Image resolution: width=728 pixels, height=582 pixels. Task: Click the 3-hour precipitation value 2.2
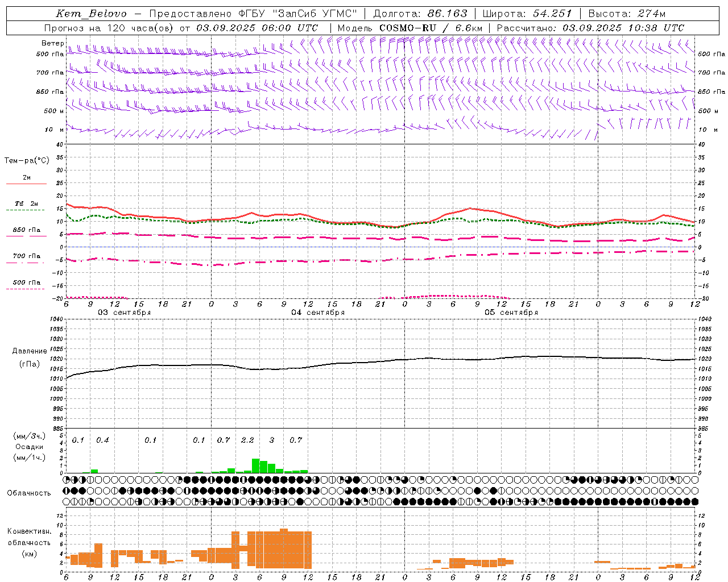247,440
